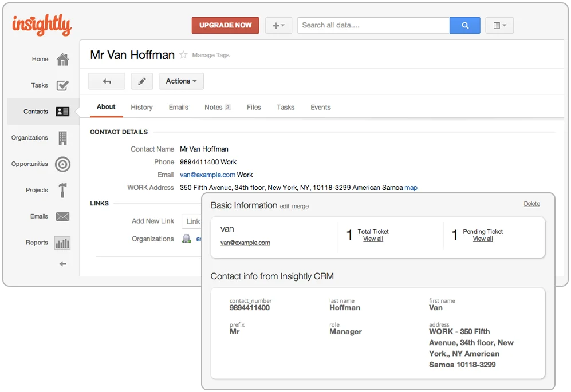Click merge next to Basic Information

click(300, 207)
